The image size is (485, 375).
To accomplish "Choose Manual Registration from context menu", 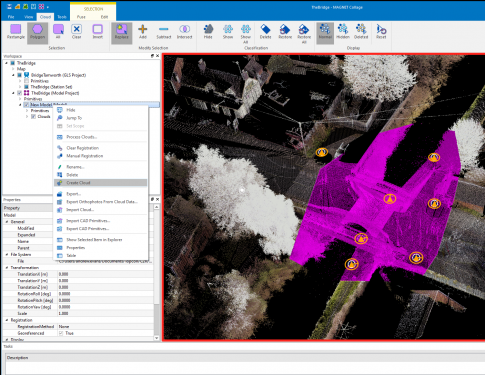I will click(x=100, y=156).
